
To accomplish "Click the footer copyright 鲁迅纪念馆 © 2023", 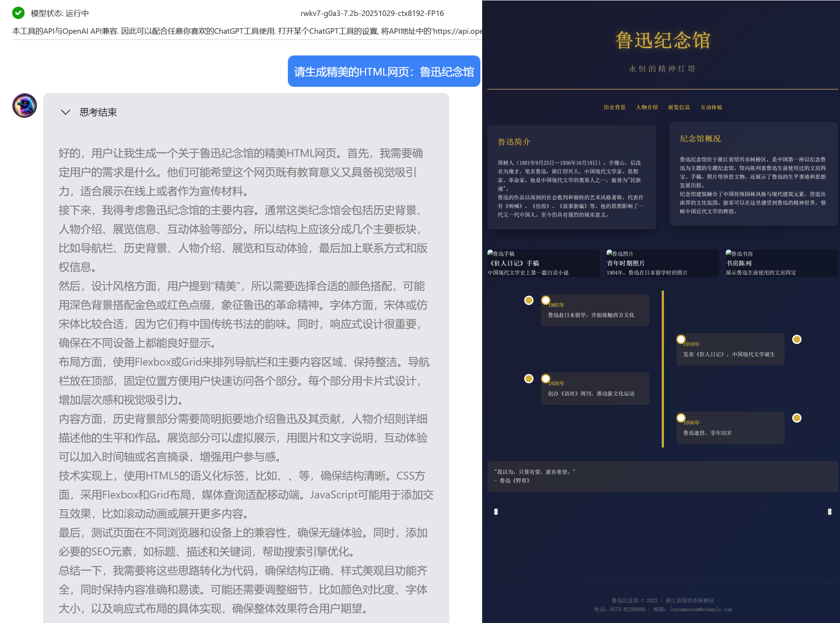I will [x=634, y=601].
